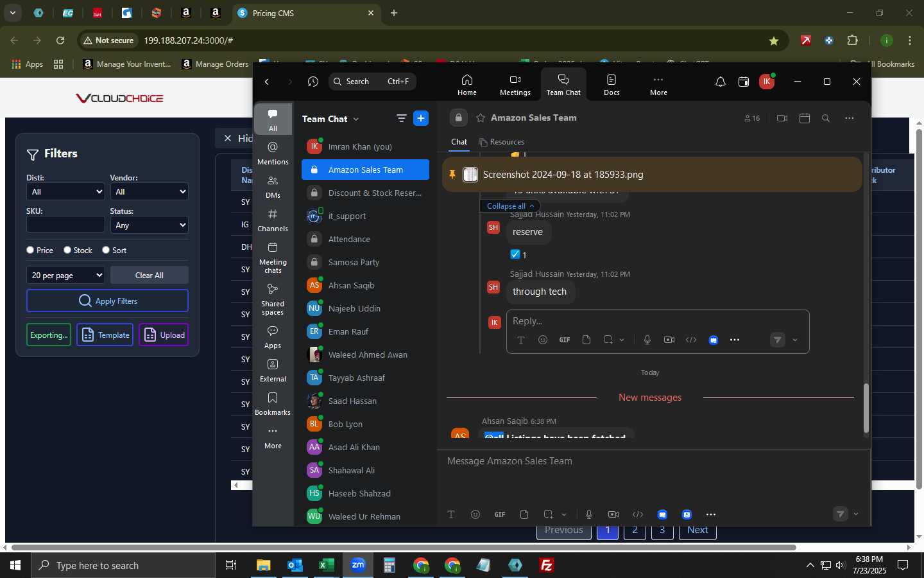
Task: Record video message in main message toolbar
Action: (x=613, y=514)
